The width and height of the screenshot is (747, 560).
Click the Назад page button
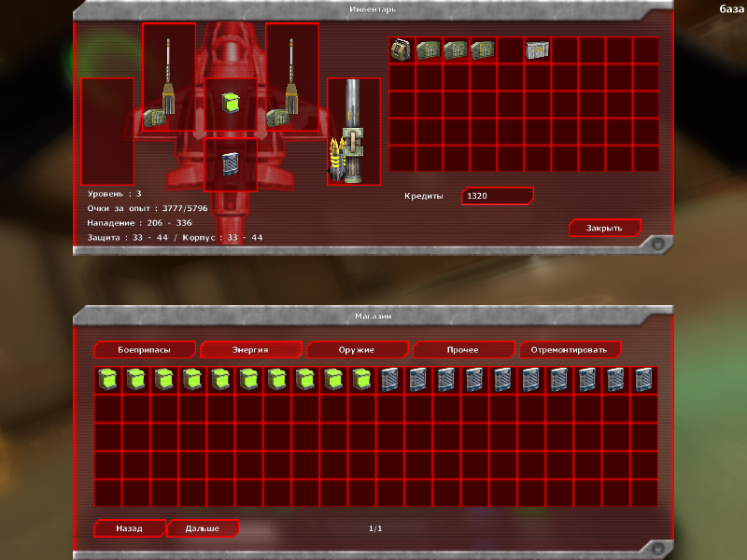point(130,528)
